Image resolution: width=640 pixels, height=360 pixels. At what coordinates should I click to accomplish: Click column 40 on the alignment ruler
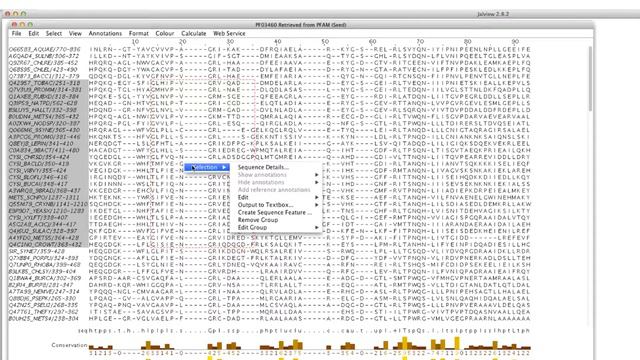coord(278,42)
